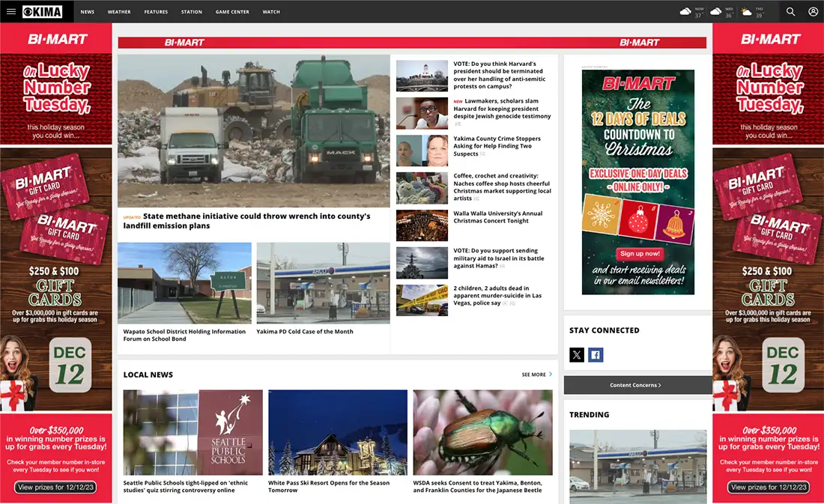
Task: Click the crochet items thumbnail
Action: [422, 188]
